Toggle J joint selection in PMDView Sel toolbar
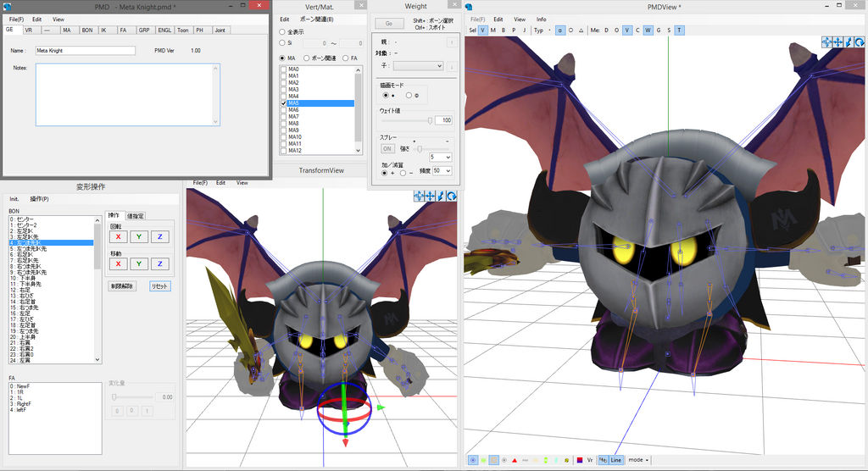Screen dimensions: 868x471 [524, 30]
